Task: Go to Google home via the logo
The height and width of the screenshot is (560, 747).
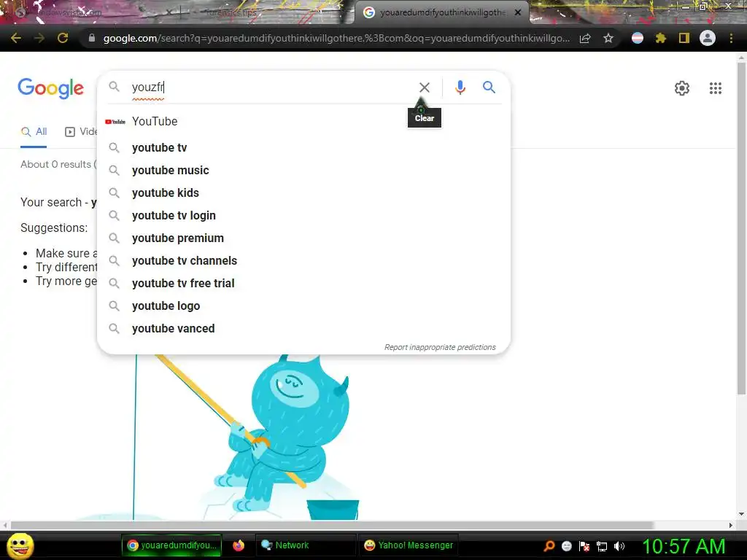Action: (x=50, y=88)
